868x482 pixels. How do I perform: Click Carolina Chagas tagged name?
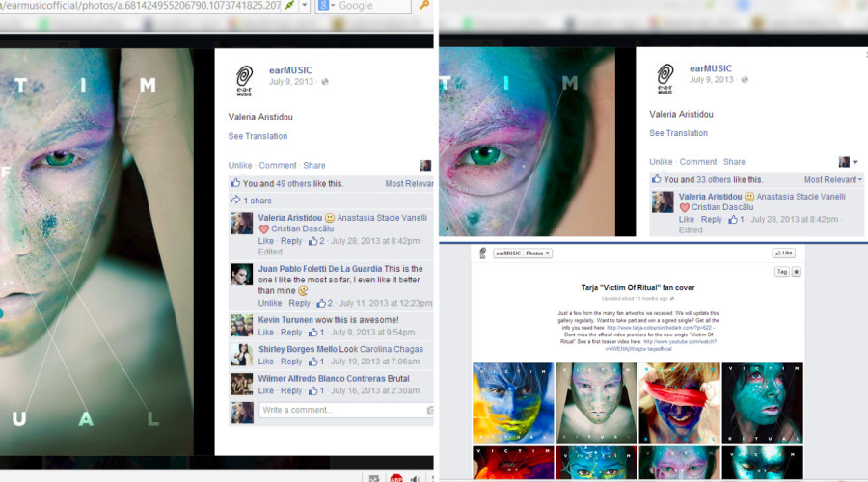[x=391, y=349]
